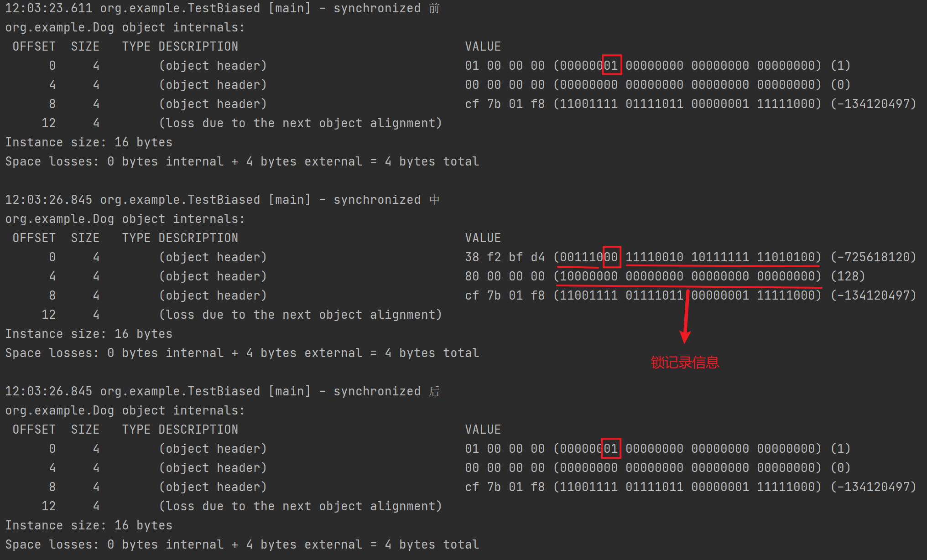This screenshot has height=560, width=927.
Task: Click the "synchronized 前" log message
Action: (386, 8)
